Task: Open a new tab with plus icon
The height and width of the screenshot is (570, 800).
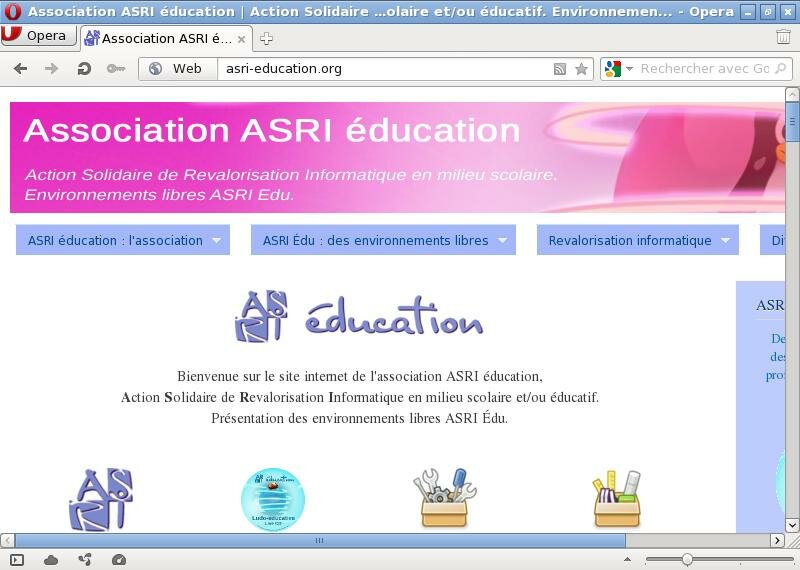Action: [x=266, y=38]
